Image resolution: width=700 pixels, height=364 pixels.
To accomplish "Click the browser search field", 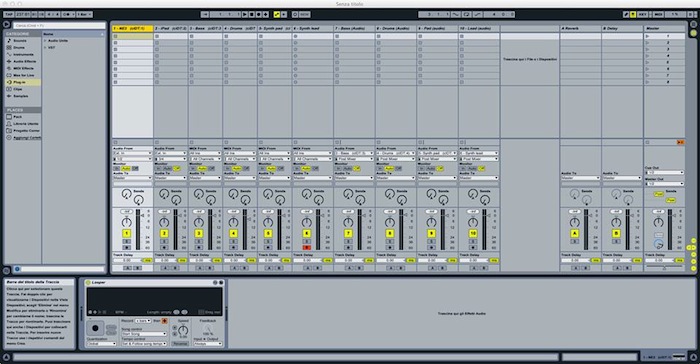I will 59,25.
